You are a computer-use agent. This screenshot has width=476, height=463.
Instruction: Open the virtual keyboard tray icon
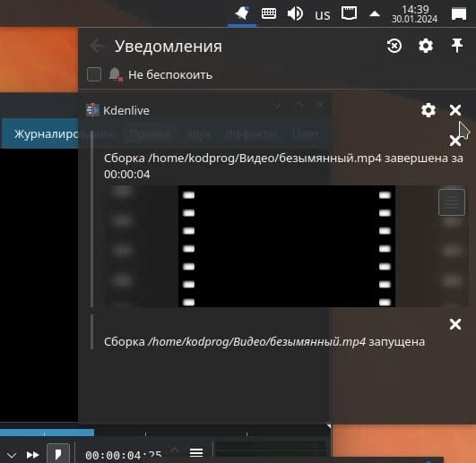[x=269, y=14]
